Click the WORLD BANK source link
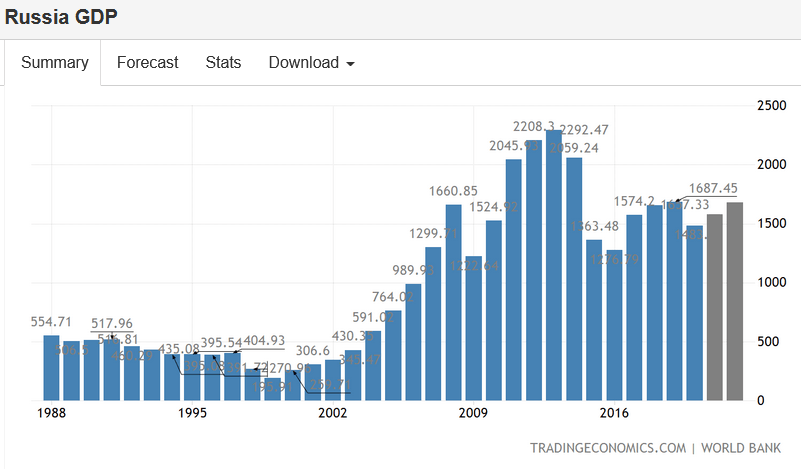Image resolution: width=801 pixels, height=469 pixels. pyautogui.click(x=741, y=448)
